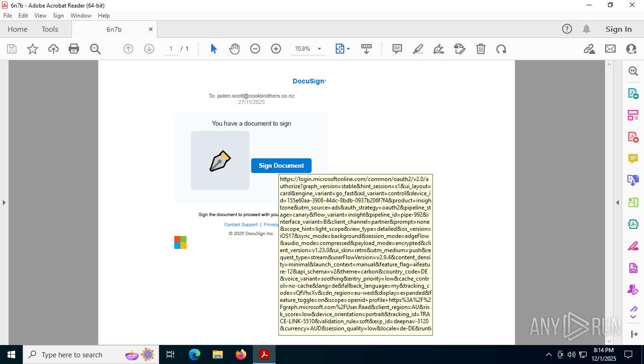
Task: Open the Sign menu
Action: [x=58, y=16]
